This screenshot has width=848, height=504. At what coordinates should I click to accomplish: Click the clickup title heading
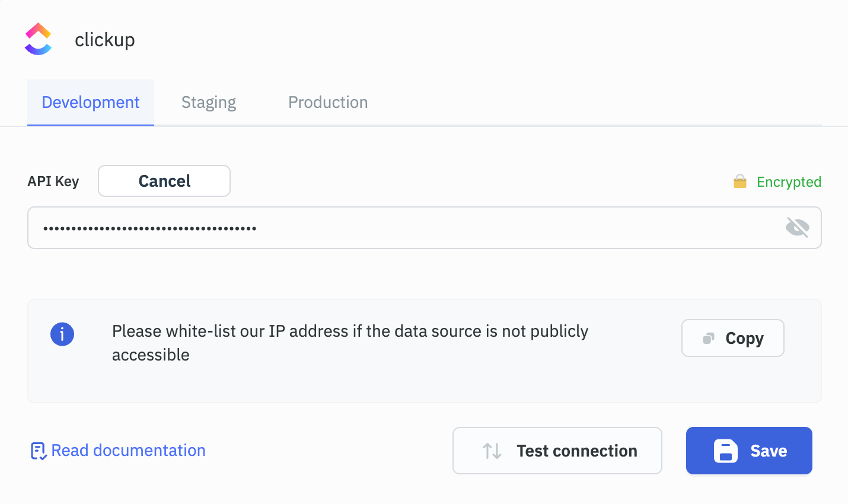105,39
